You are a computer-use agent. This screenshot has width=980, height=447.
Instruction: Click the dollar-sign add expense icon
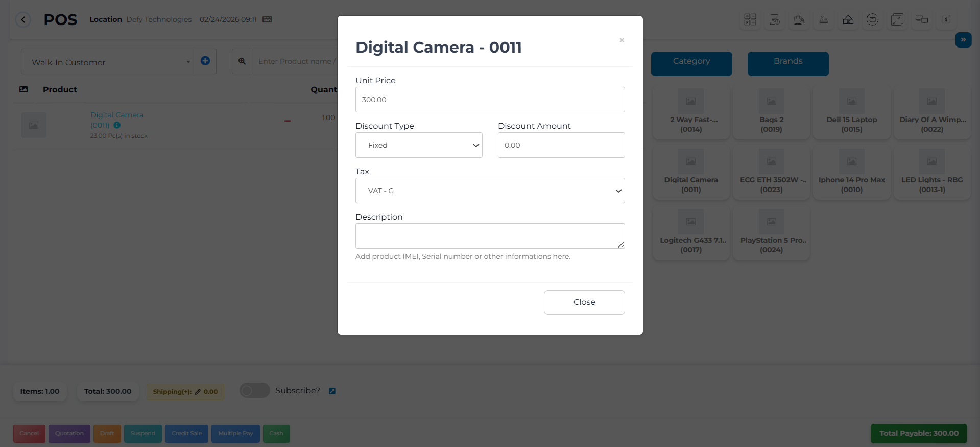[946, 20]
